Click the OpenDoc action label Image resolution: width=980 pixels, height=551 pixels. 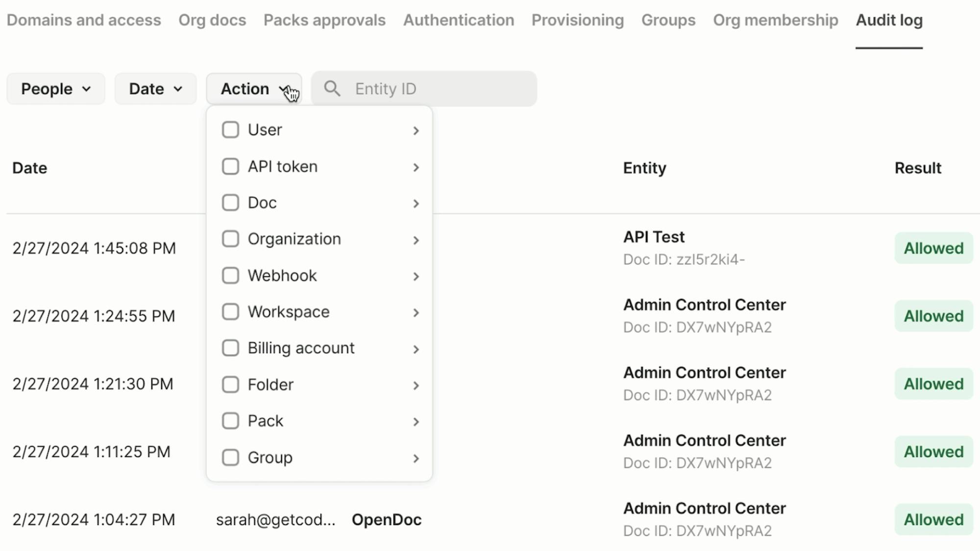click(387, 520)
